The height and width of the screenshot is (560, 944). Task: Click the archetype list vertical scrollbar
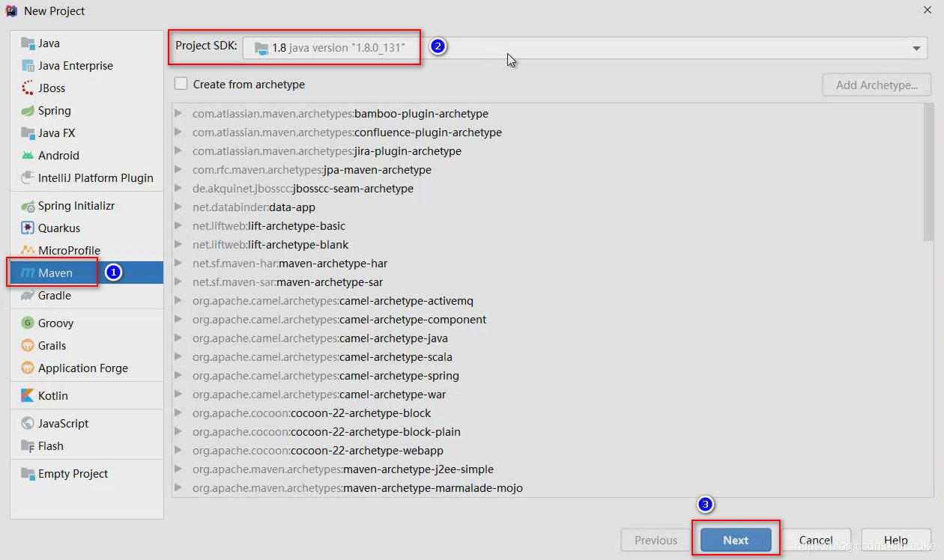929,172
